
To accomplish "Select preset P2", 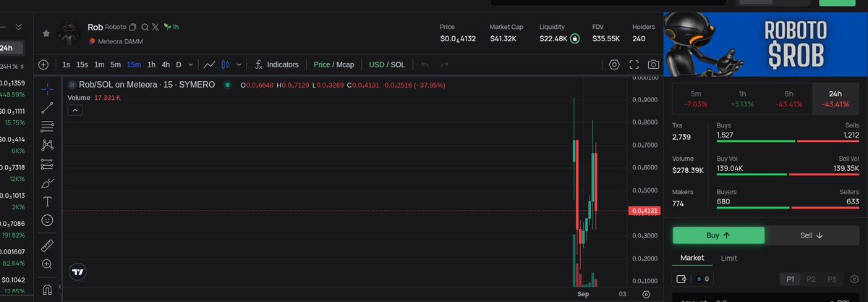I will tap(812, 279).
